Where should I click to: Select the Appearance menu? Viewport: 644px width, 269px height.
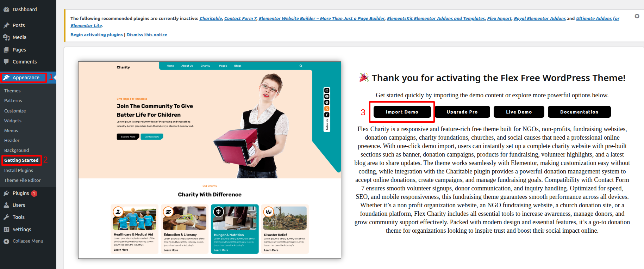pyautogui.click(x=26, y=78)
